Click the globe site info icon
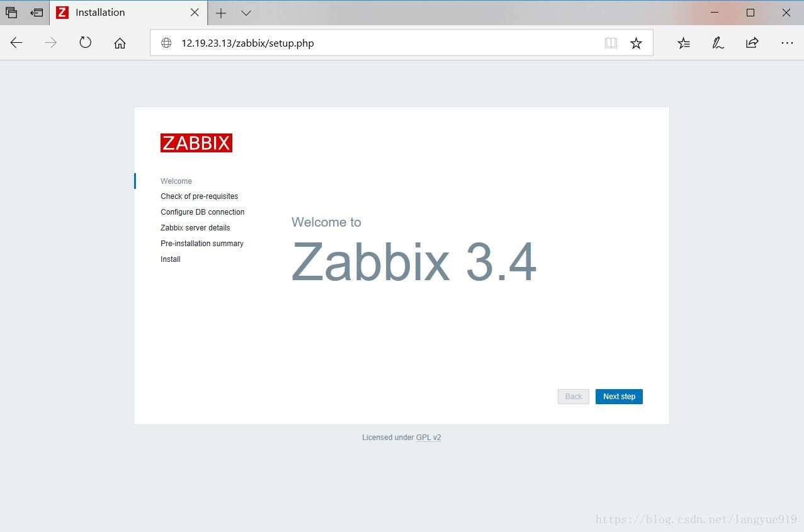This screenshot has height=532, width=804. (166, 43)
